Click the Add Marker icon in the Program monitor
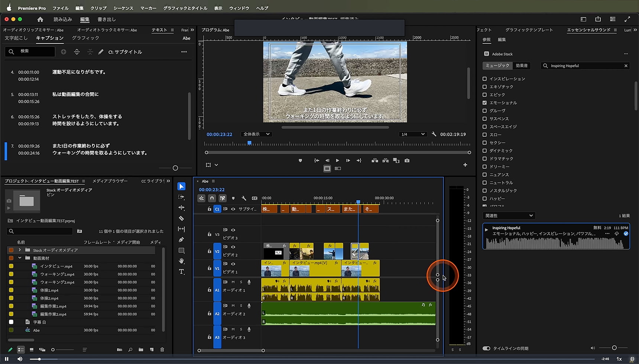 click(300, 160)
